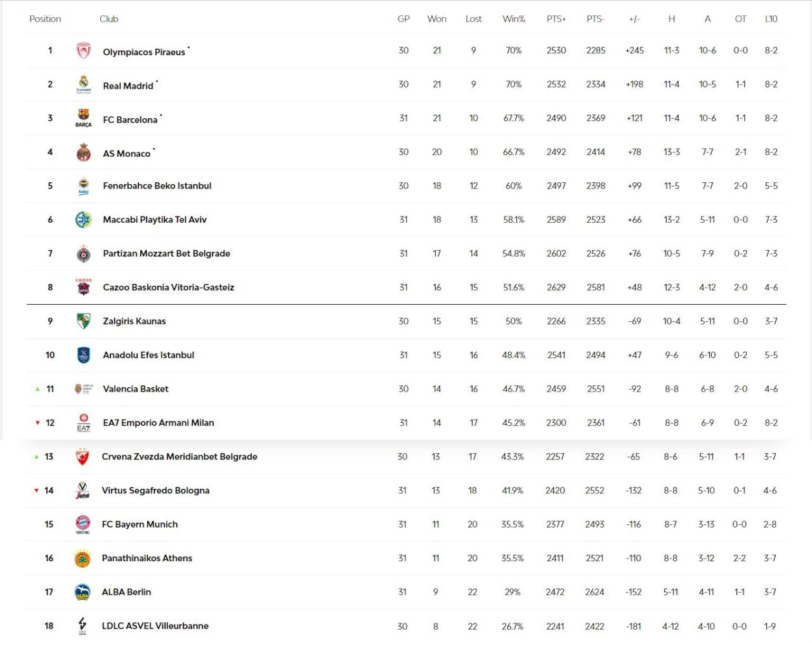
Task: Select the AS Monaco team badge
Action: [x=83, y=152]
